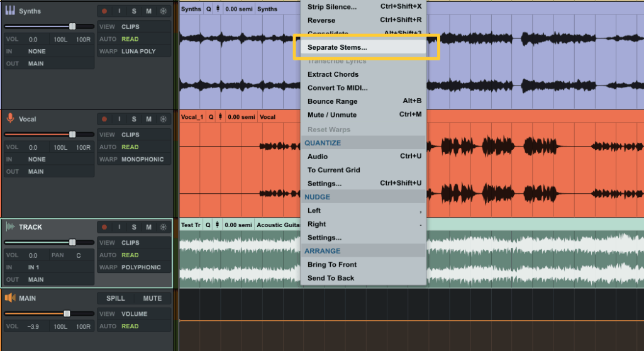Click the Vocal track microphone icon

click(x=10, y=119)
